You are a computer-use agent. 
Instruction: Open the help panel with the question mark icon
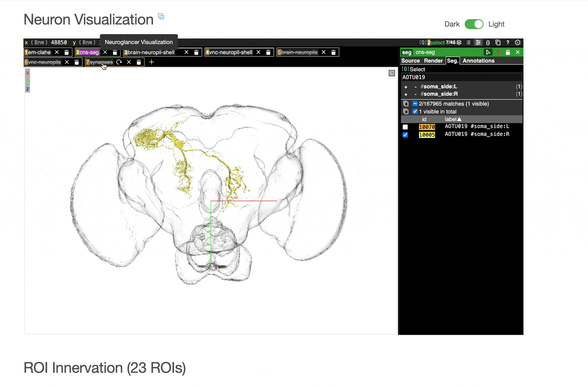[x=507, y=43]
